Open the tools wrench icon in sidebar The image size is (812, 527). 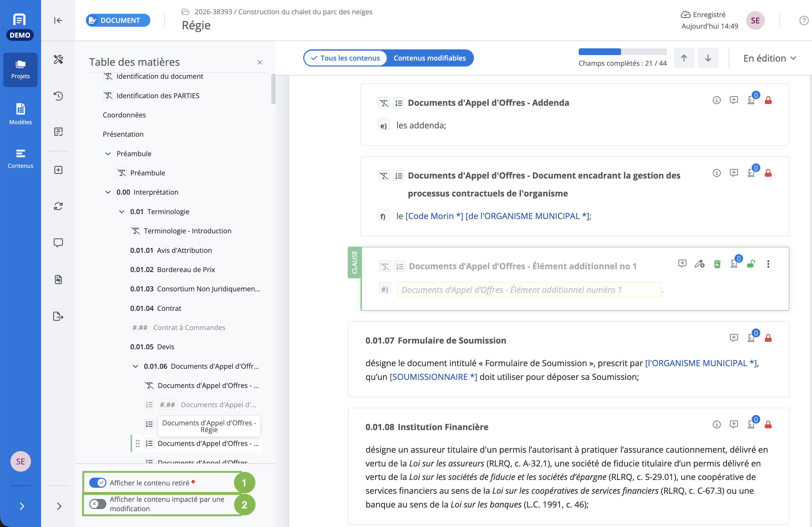click(58, 59)
